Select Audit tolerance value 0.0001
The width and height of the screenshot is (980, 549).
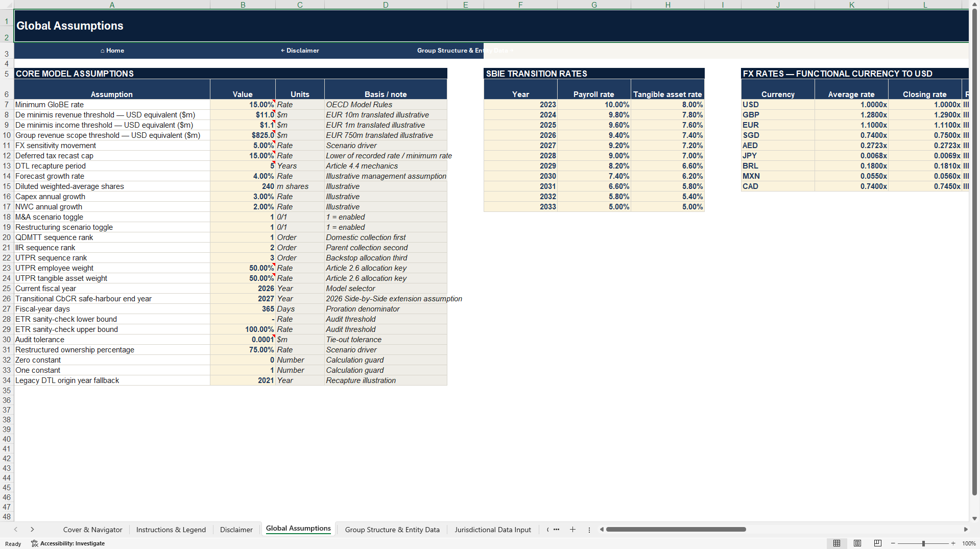pyautogui.click(x=243, y=340)
